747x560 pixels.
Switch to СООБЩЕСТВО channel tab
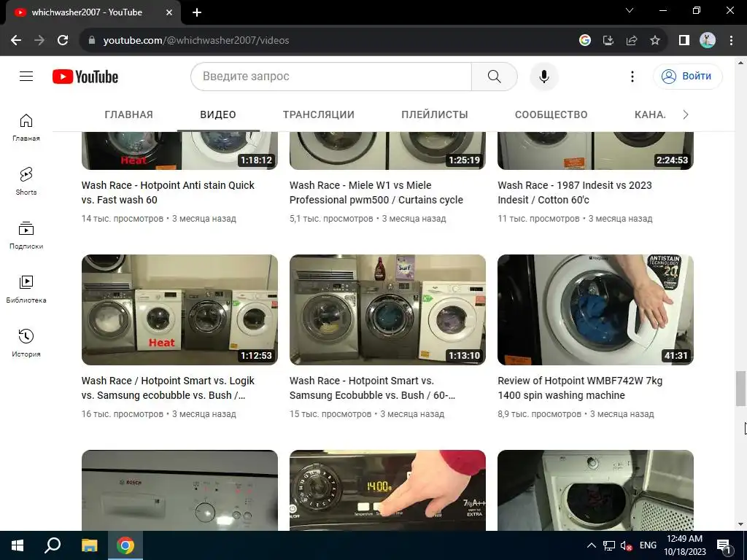coord(551,114)
